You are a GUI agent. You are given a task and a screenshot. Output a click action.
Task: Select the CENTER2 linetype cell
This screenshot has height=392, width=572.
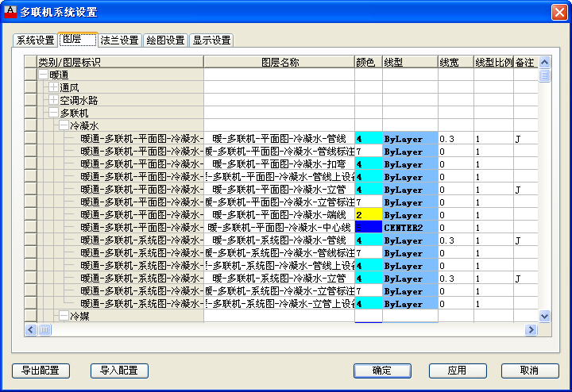click(x=410, y=228)
